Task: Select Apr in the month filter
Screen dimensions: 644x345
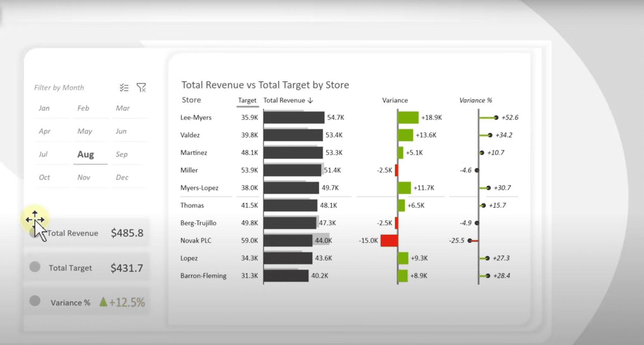Action: pyautogui.click(x=45, y=131)
